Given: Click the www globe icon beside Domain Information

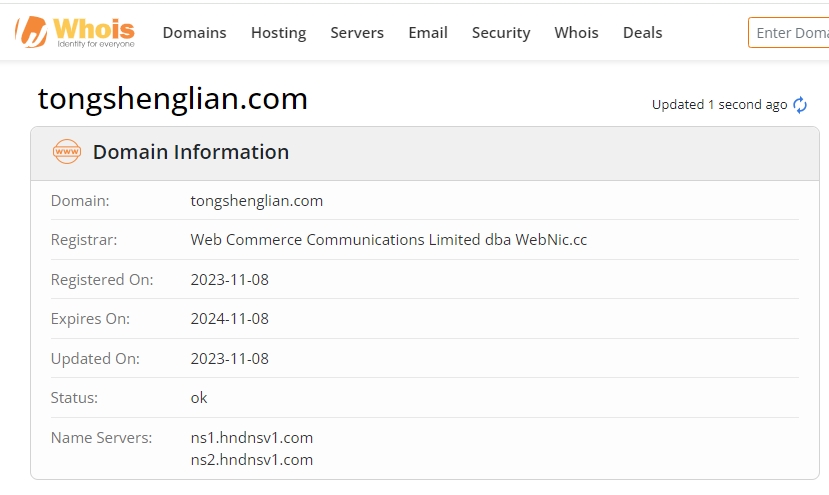Looking at the screenshot, I should click(67, 152).
